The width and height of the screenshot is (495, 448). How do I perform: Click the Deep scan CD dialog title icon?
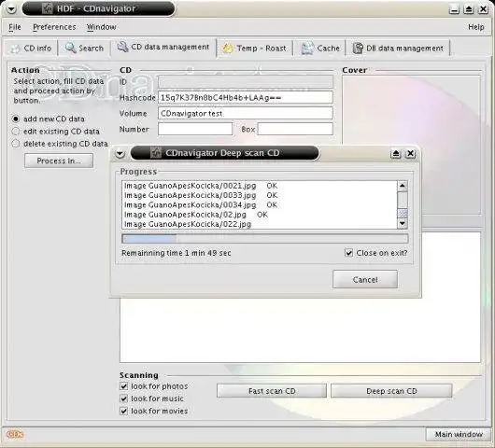[156, 153]
